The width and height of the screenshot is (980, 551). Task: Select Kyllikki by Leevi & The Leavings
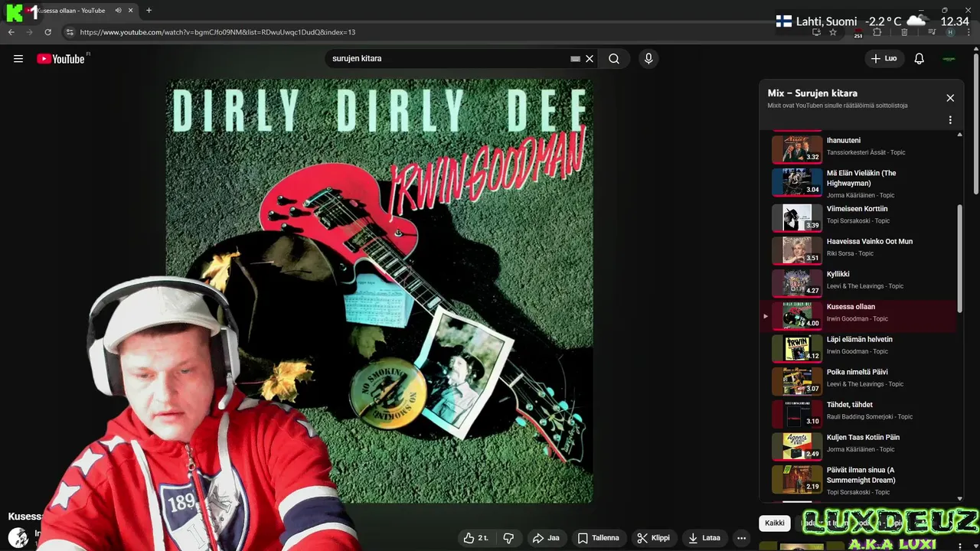[857, 282]
